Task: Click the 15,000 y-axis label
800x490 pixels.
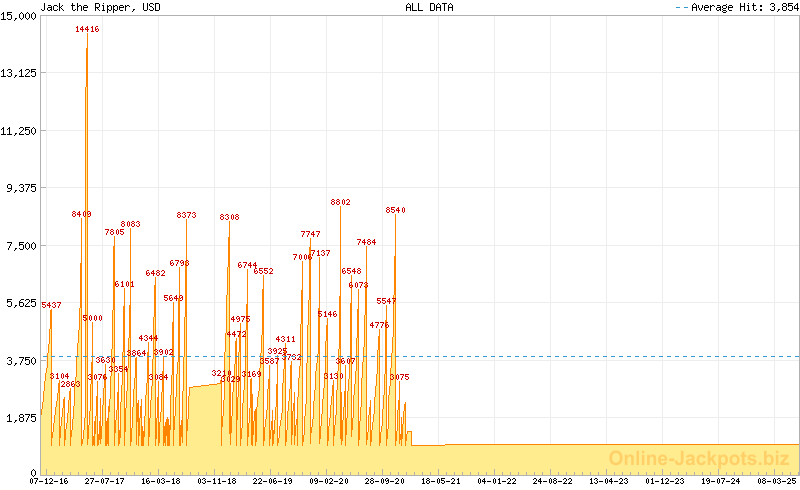Action: tap(20, 15)
